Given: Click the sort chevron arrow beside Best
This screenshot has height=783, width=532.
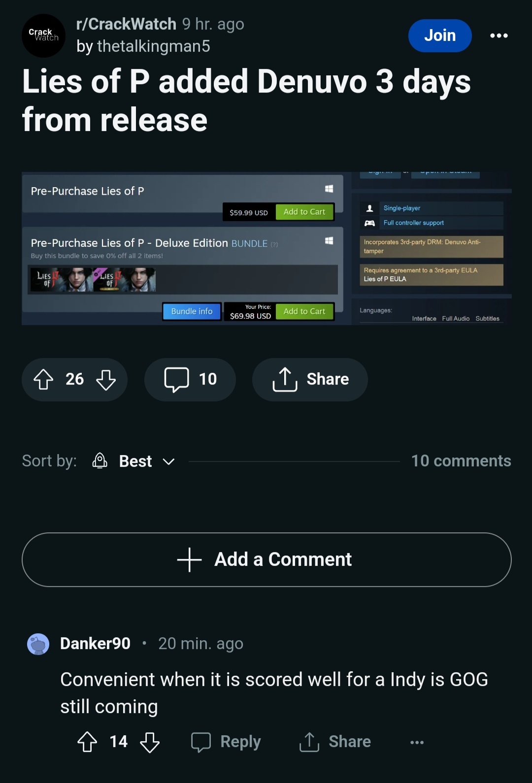Looking at the screenshot, I should point(168,461).
